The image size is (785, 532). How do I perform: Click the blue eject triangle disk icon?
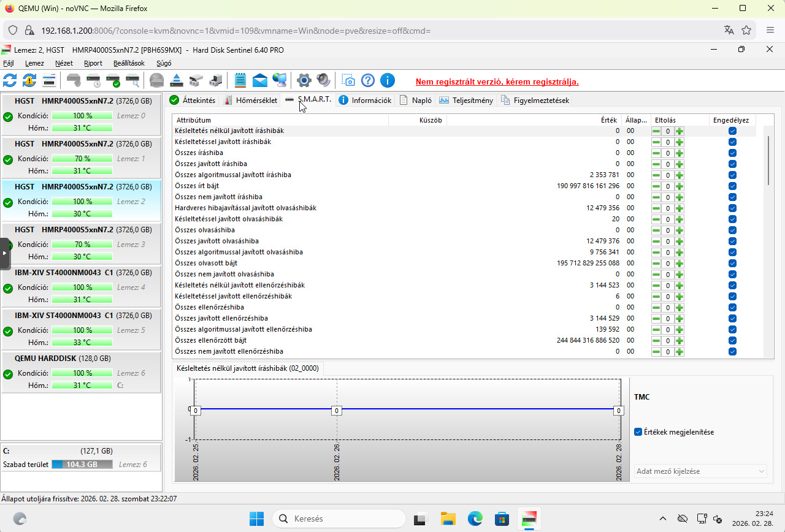(x=177, y=80)
